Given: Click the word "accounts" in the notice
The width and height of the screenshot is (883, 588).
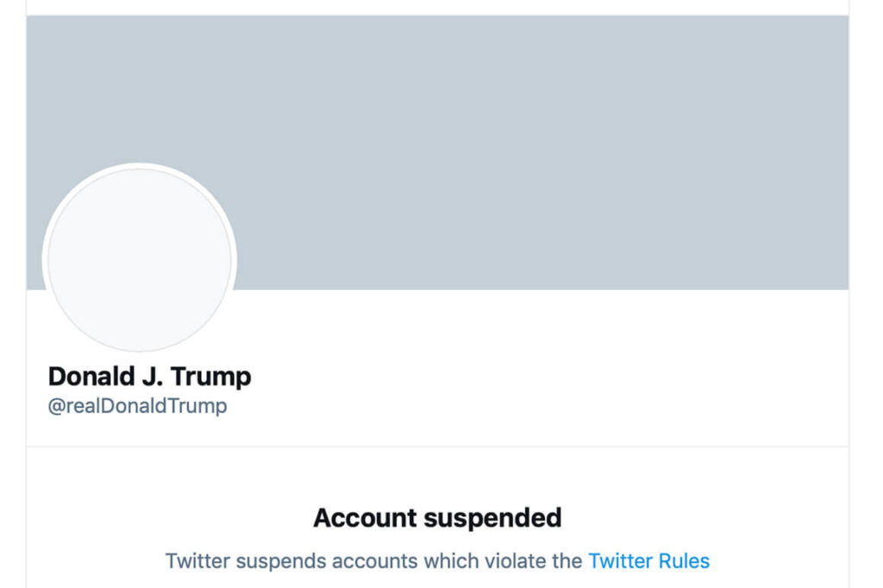Looking at the screenshot, I should [x=362, y=561].
